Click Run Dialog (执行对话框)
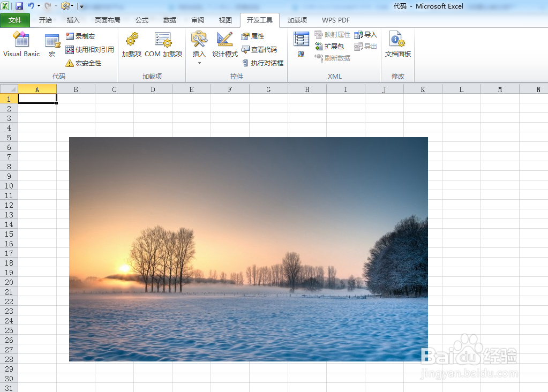The width and height of the screenshot is (548, 392). pos(262,63)
